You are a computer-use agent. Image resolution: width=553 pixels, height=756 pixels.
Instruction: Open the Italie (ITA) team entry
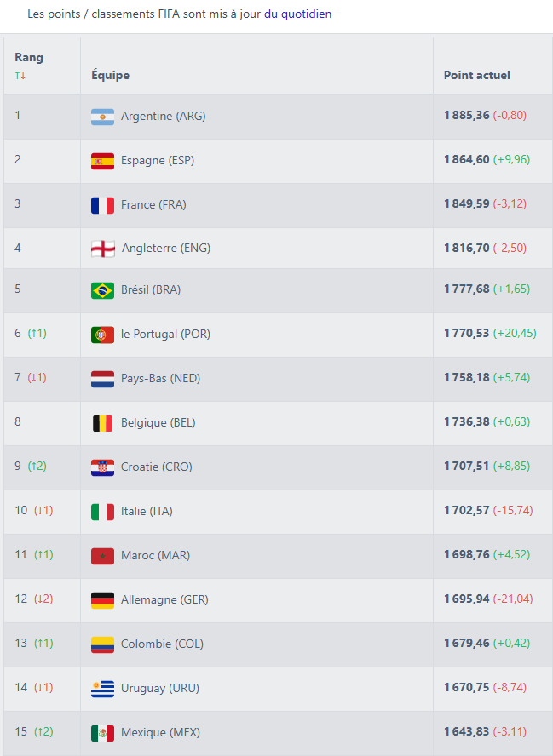[x=147, y=511]
